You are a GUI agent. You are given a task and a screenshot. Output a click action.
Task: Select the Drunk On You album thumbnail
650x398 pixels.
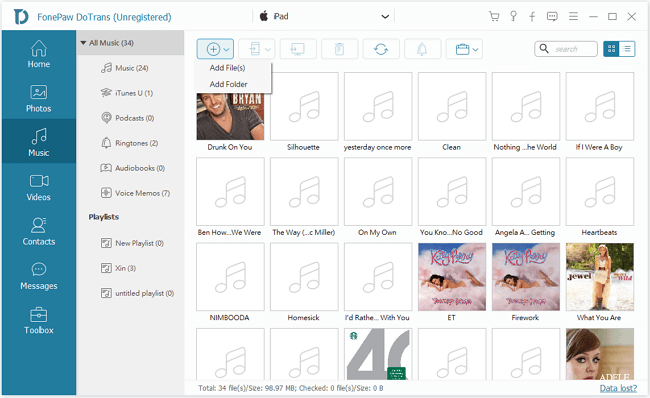coord(230,116)
